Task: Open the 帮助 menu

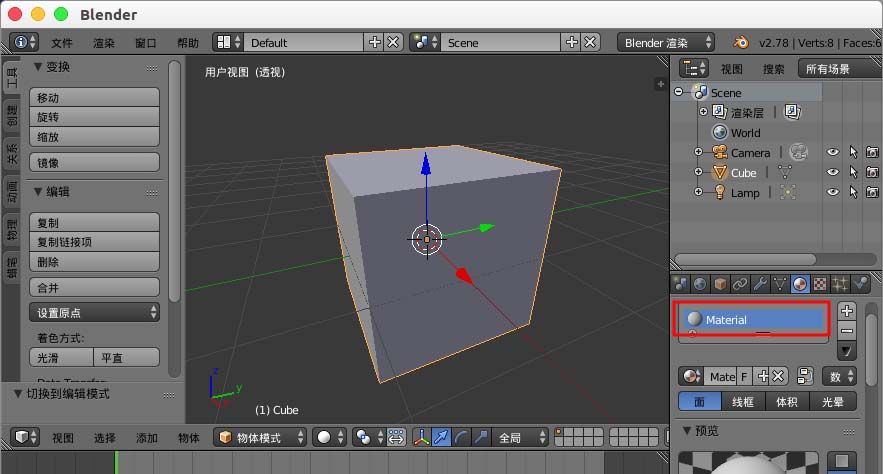Action: 188,43
